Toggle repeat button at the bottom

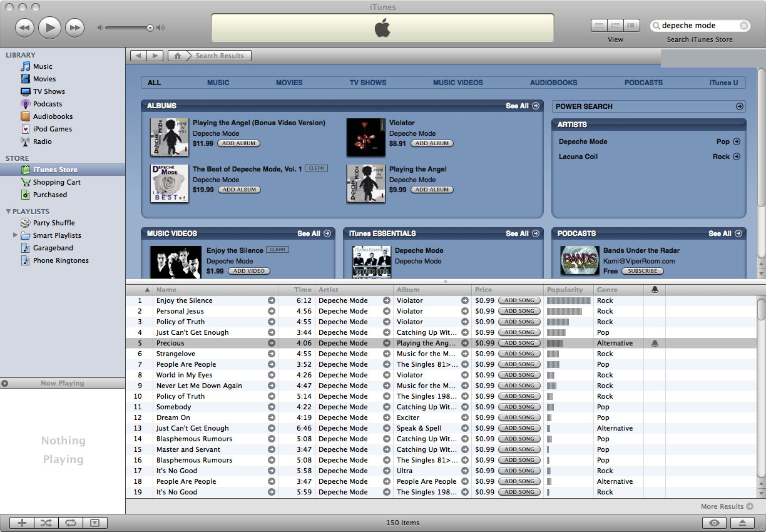tap(70, 523)
